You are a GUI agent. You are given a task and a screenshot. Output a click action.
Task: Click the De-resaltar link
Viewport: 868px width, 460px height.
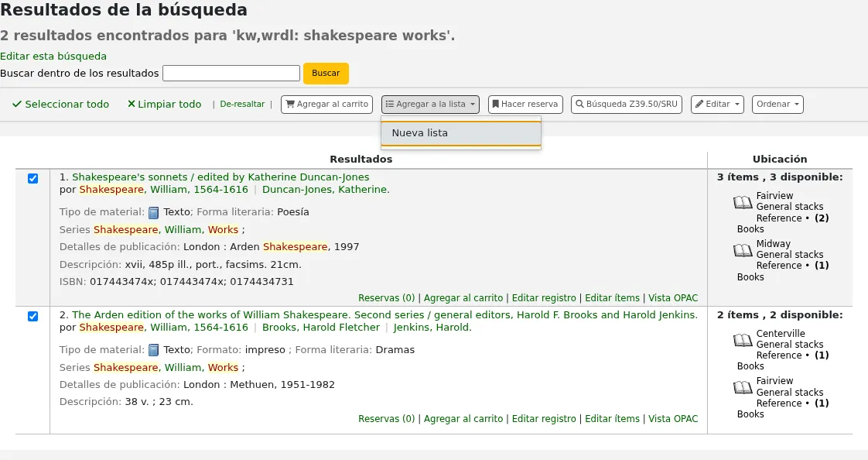[x=242, y=105]
